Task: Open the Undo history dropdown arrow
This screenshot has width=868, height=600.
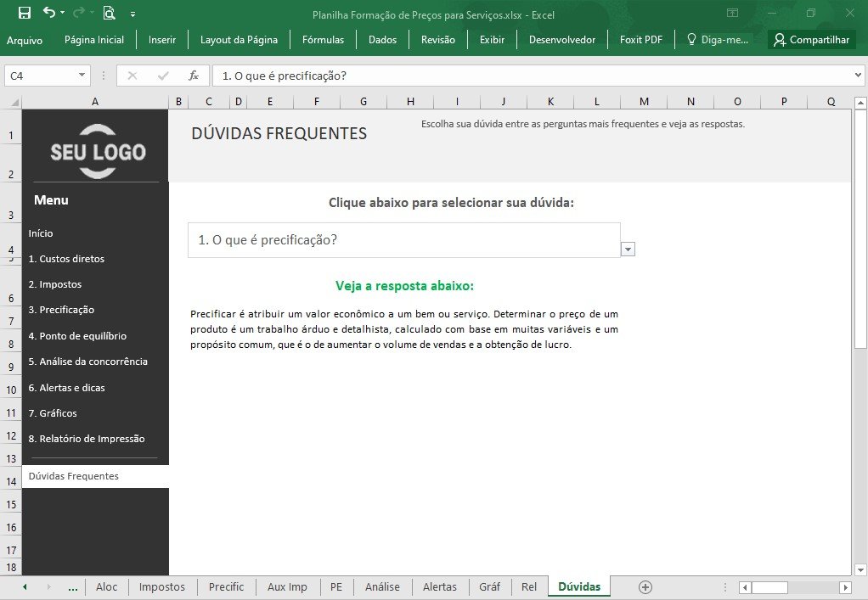Action: tap(63, 13)
